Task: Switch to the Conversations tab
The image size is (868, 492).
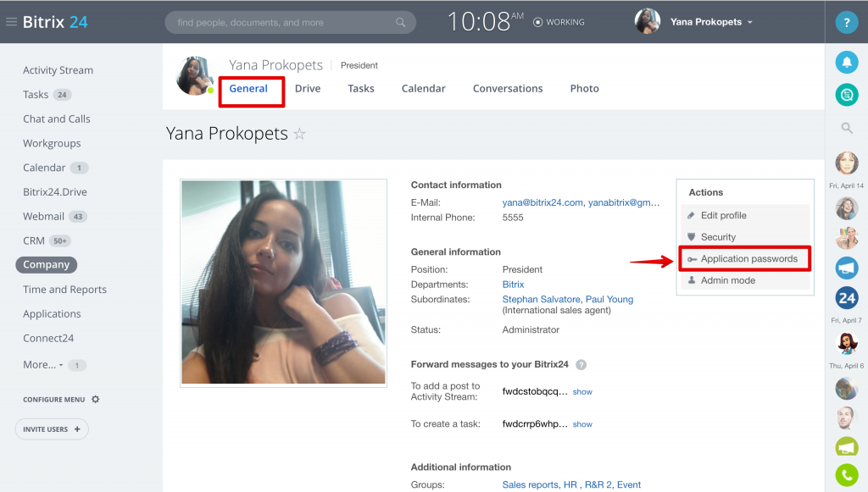Action: pos(508,88)
